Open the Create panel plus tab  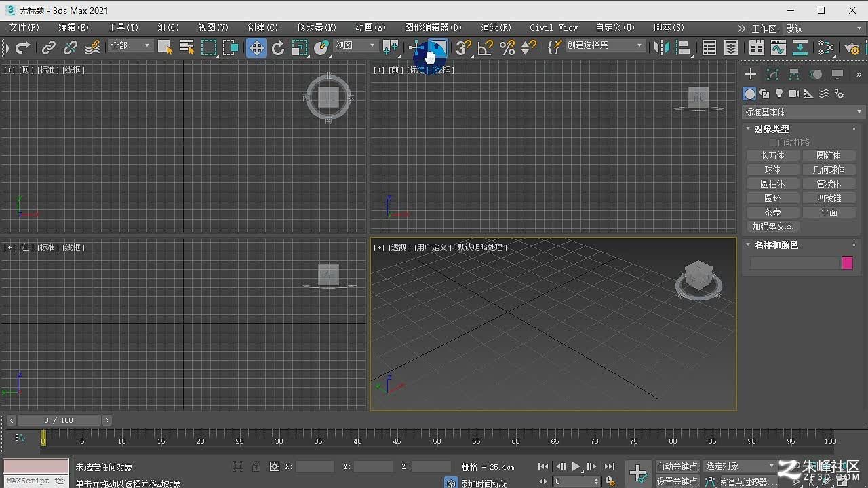pos(751,75)
